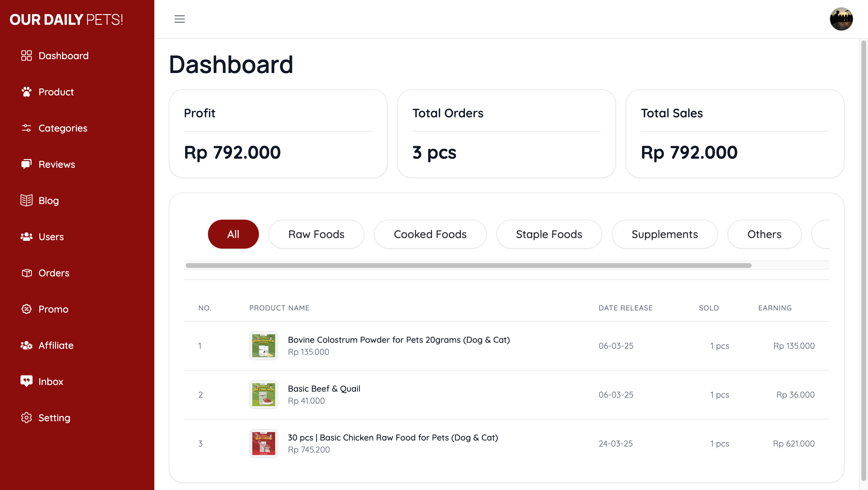Filter products by Raw Foods
The height and width of the screenshot is (490, 868).
(316, 234)
